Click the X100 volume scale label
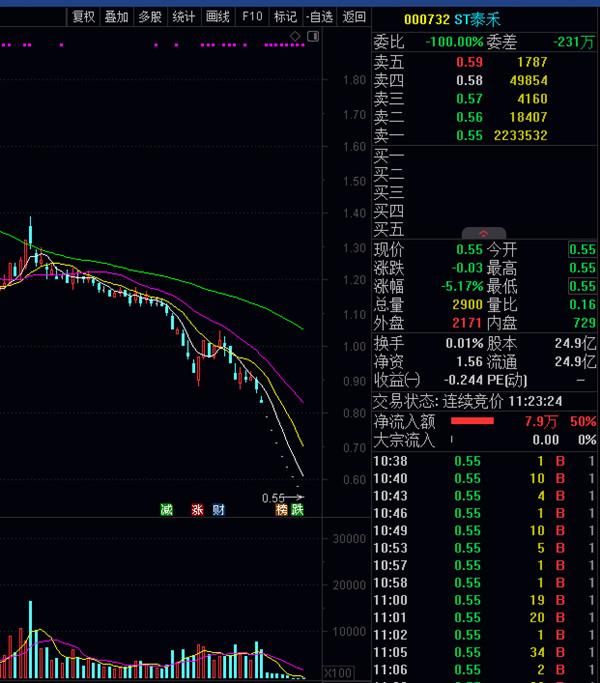Viewport: 600px width, 683px height. click(340, 673)
